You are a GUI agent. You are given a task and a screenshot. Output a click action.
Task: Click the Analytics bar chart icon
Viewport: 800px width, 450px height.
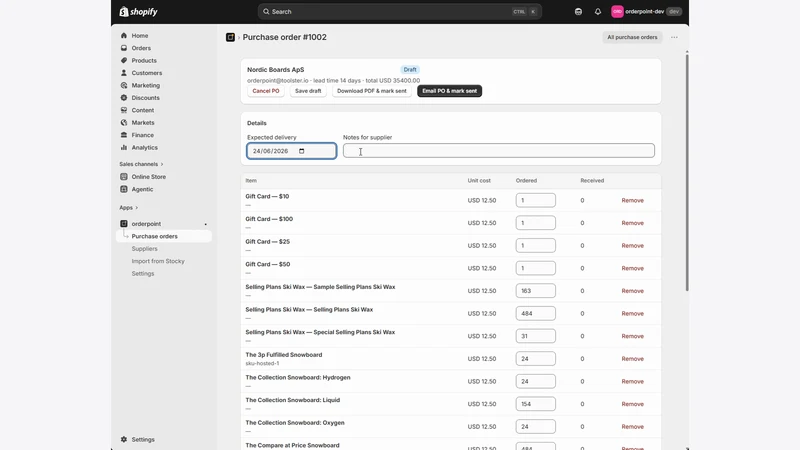(123, 147)
